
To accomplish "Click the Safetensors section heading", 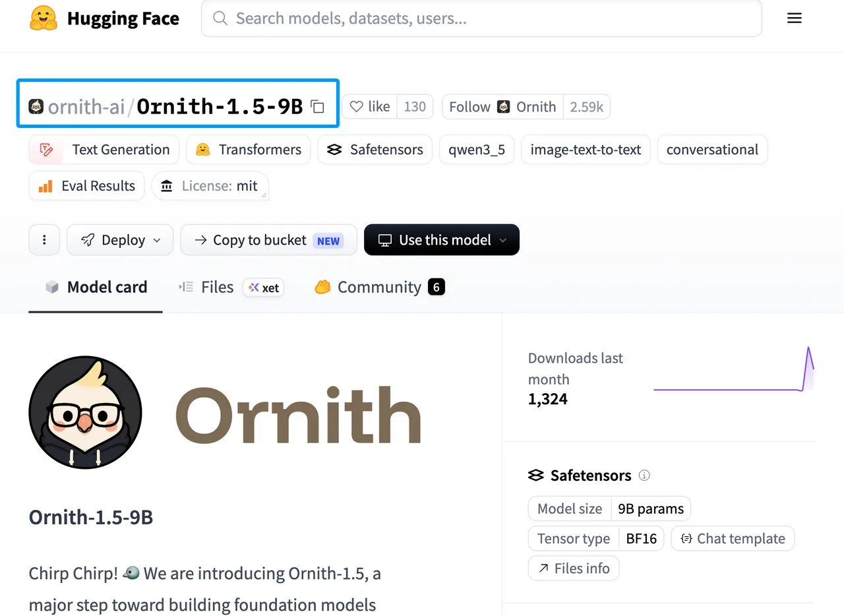I will [x=591, y=475].
